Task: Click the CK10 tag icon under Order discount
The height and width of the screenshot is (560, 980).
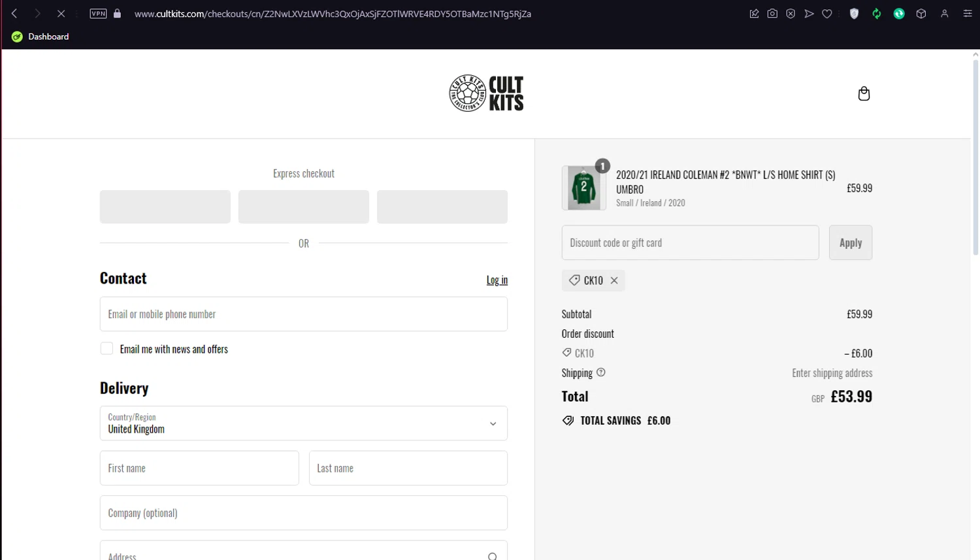Action: 567,353
